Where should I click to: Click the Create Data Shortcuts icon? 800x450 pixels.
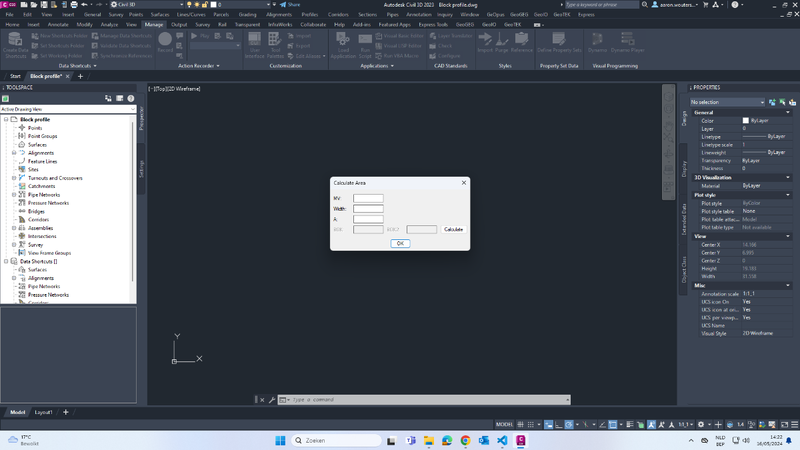pyautogui.click(x=15, y=43)
